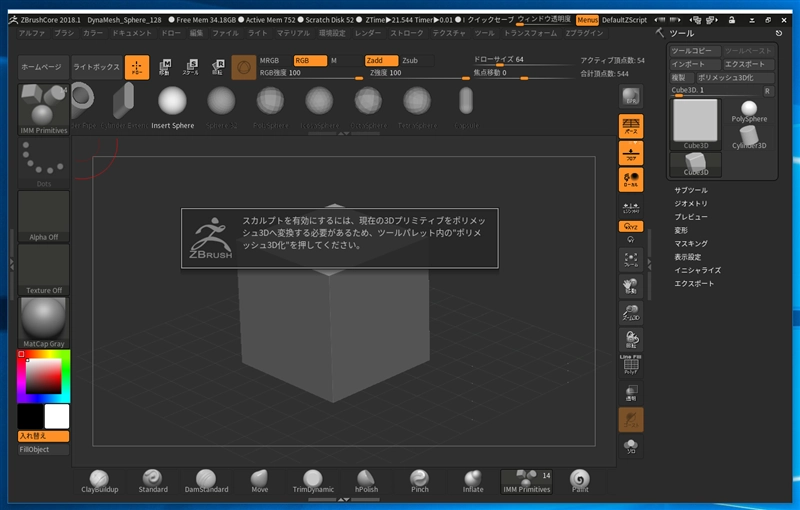Open the マテリアル (Material) menu
This screenshot has width=800, height=510.
point(293,33)
